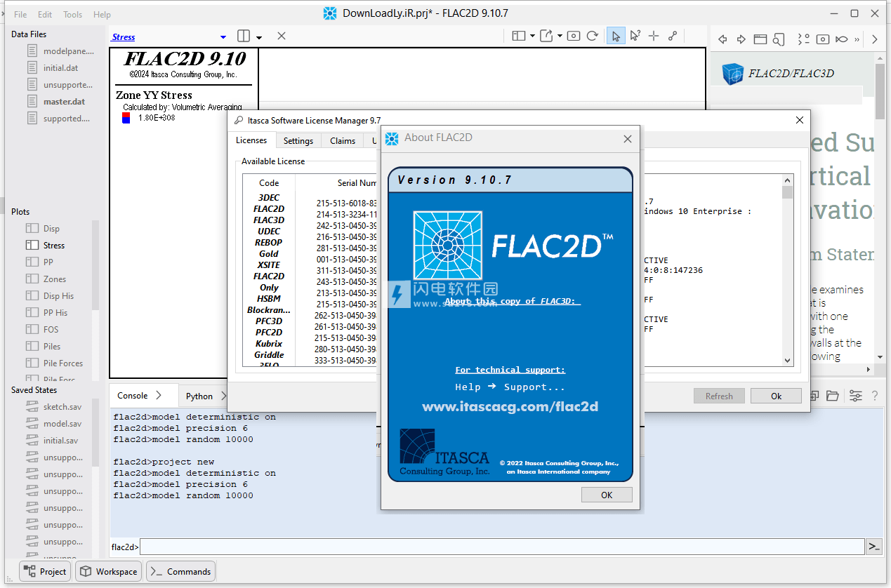
Task: Click the Refresh button in License Manager
Action: click(719, 396)
